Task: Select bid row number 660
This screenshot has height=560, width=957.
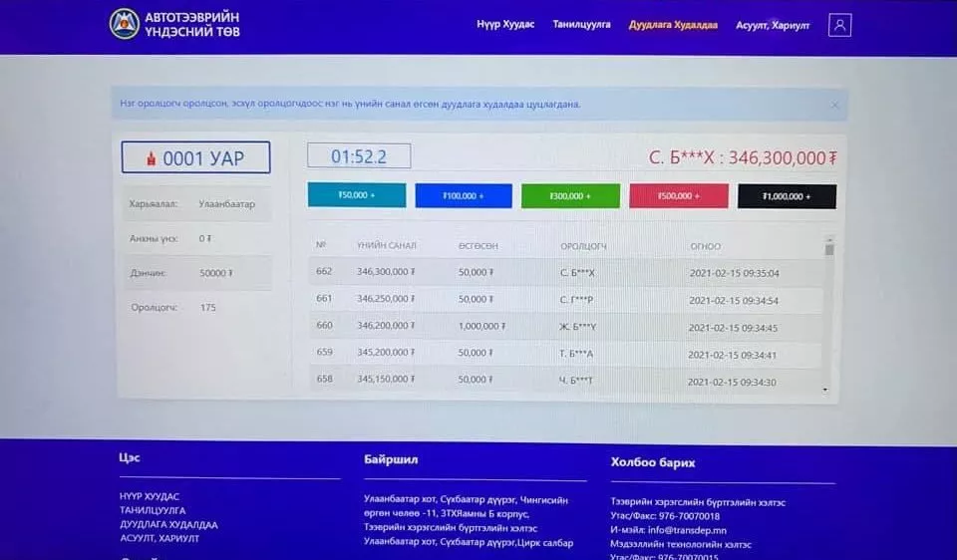Action: (x=566, y=327)
